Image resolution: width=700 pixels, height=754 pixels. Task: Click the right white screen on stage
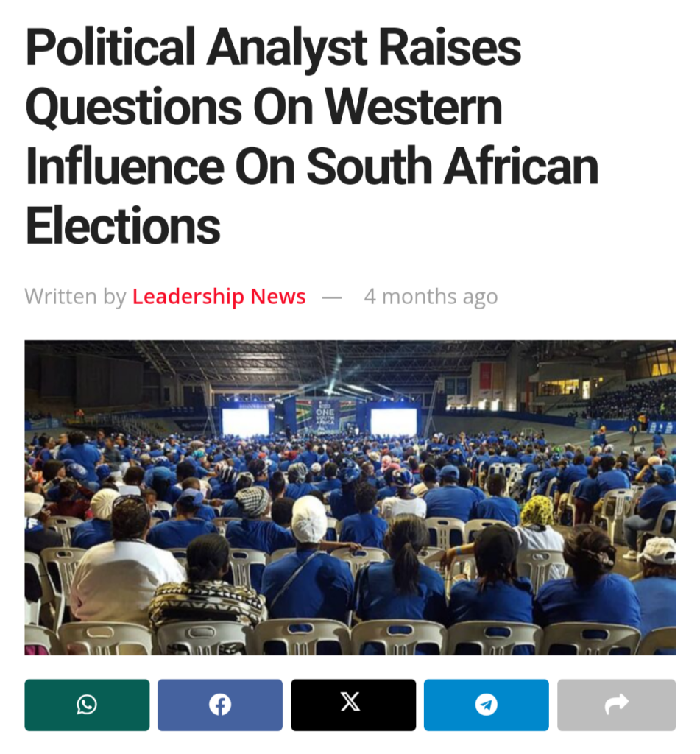[394, 422]
